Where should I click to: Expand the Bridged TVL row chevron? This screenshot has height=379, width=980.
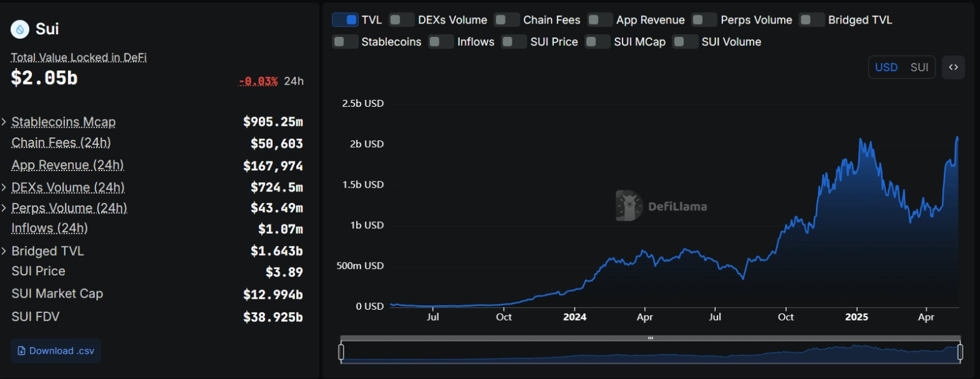(4, 251)
